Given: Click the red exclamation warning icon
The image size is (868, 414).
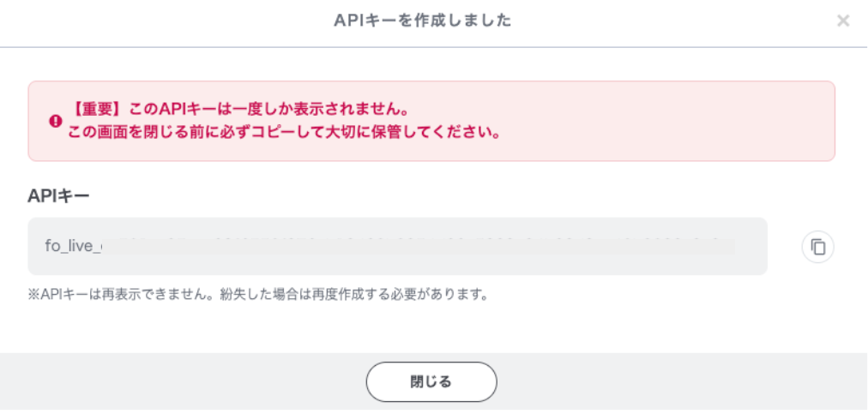Looking at the screenshot, I should 56,122.
